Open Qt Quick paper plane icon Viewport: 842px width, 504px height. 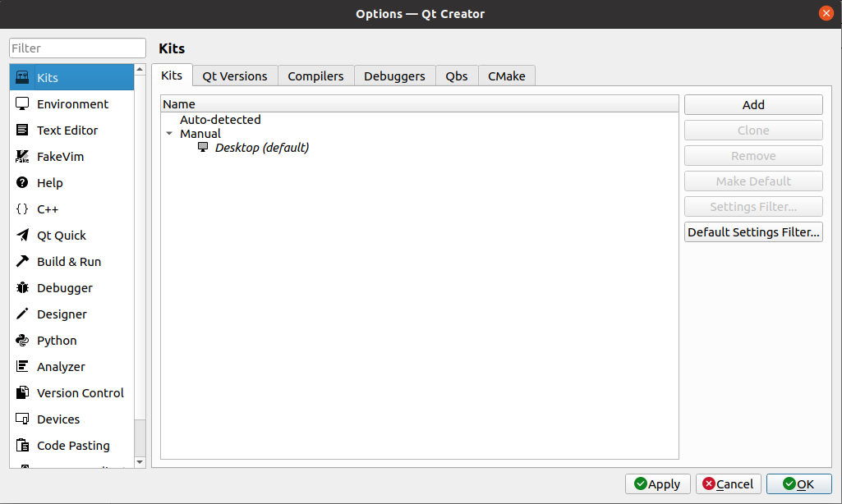coord(22,235)
